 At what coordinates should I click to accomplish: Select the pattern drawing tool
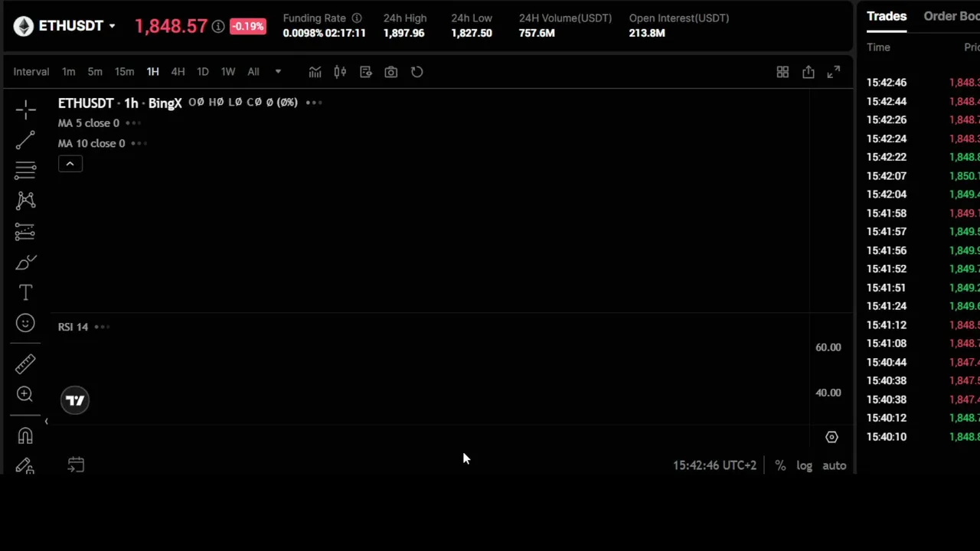point(25,201)
